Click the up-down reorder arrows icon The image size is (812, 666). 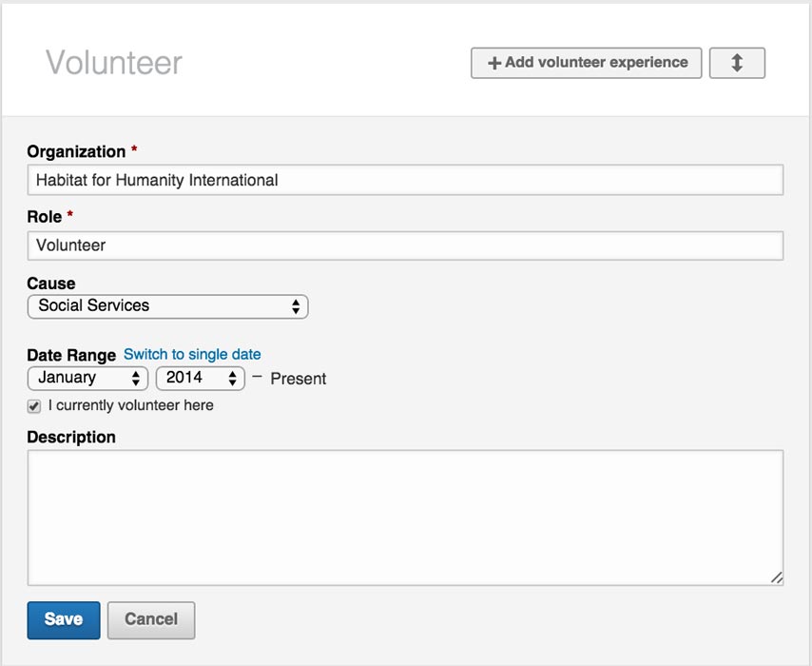[x=738, y=63]
